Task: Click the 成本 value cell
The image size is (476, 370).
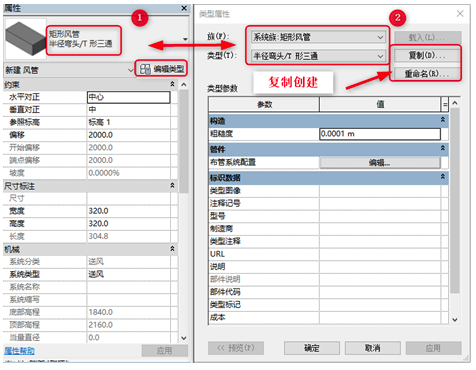Action: 380,317
